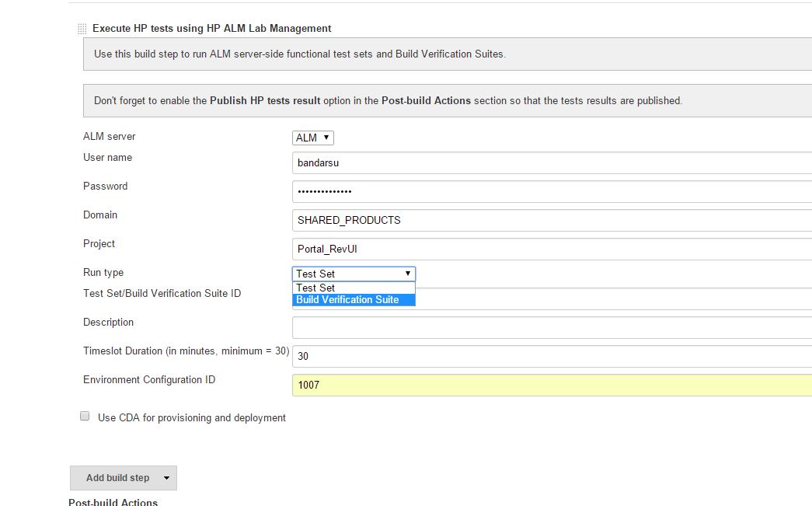Click the Use CDA for provisioning label
The width and height of the screenshot is (812, 506).
point(191,418)
